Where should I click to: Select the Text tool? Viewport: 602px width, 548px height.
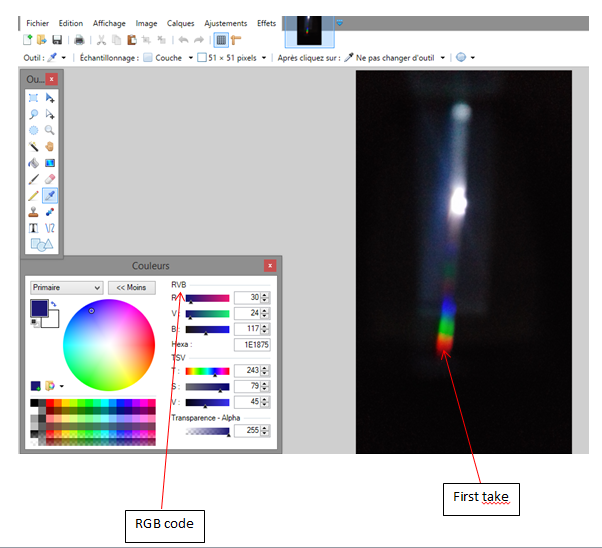(x=33, y=228)
